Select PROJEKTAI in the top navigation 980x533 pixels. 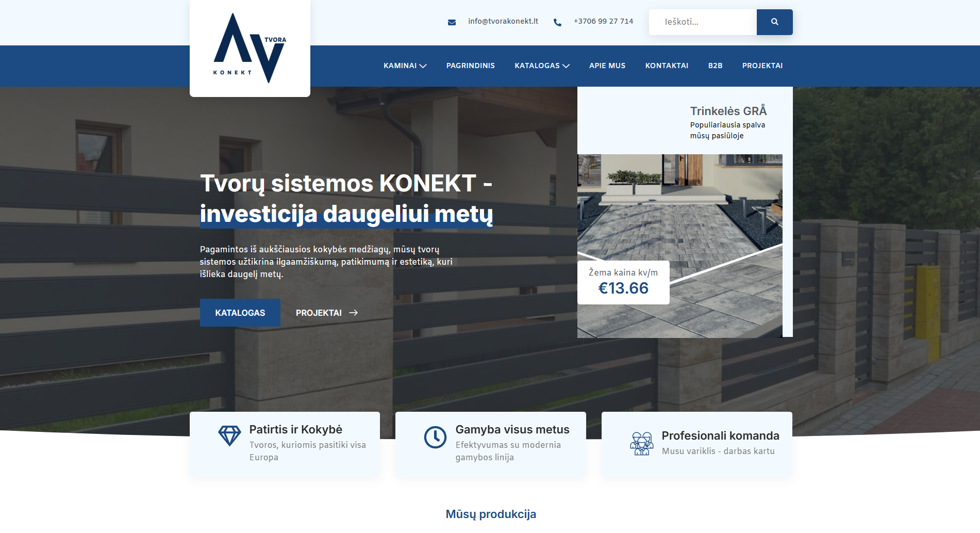point(762,66)
